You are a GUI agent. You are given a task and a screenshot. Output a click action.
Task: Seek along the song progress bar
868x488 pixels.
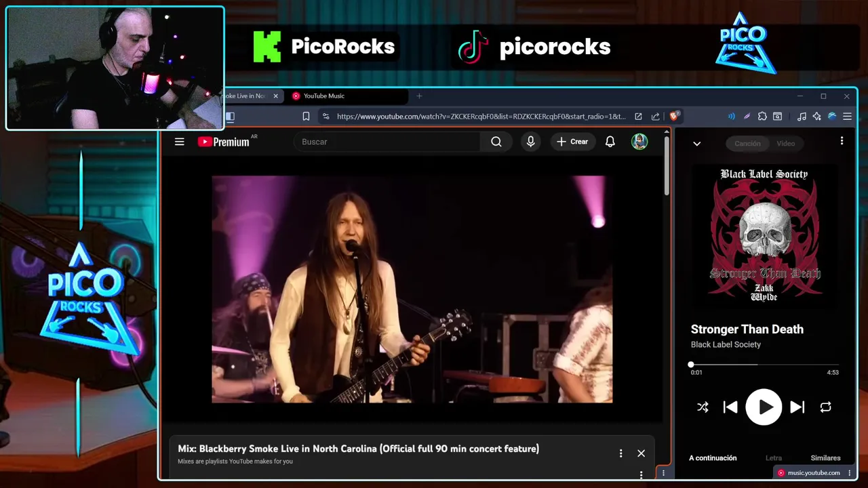[x=764, y=365]
